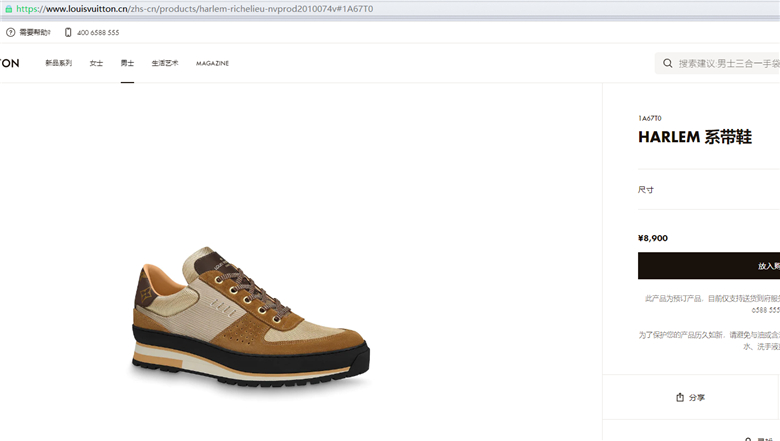Viewport: 780px width, 441px height.
Task: Click the louisvuitton.cn URL in address bar
Action: tap(195, 9)
